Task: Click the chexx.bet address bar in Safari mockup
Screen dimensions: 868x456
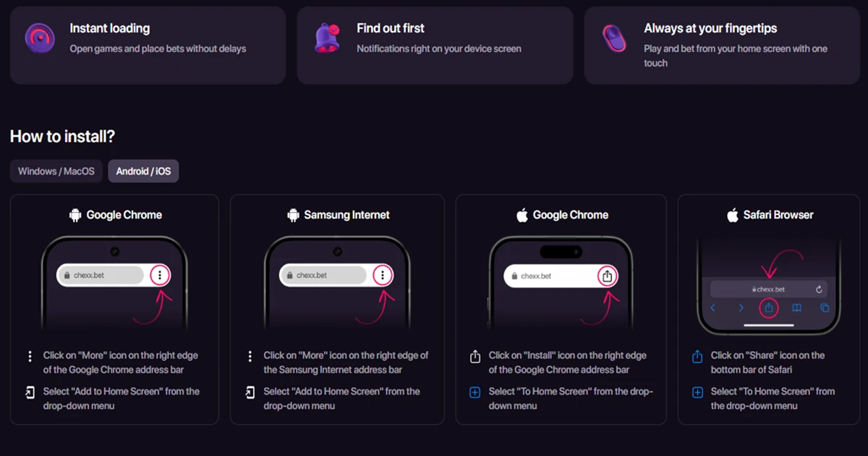Action: pyautogui.click(x=769, y=290)
